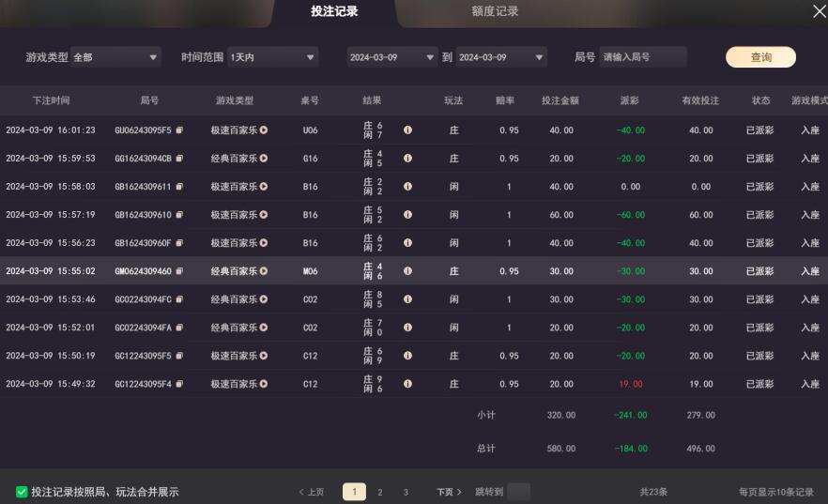Viewport: 828px width, 504px height.
Task: Click the 0.00 payout in the 15:58:03 row
Action: (x=631, y=187)
